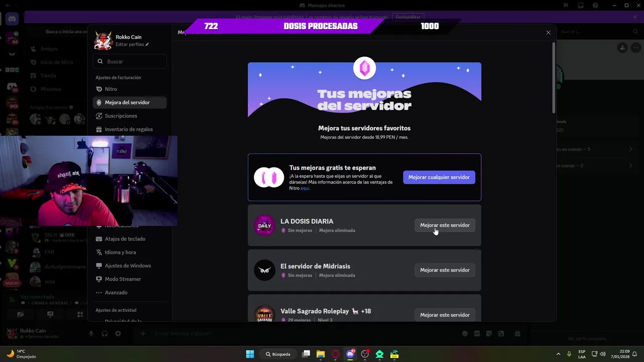
Task: Click Rokko Caín profile avatar in settings
Action: pyautogui.click(x=103, y=41)
